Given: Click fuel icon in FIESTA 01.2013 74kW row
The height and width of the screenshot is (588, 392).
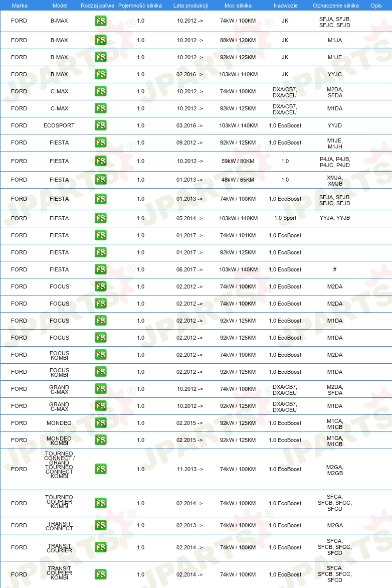Looking at the screenshot, I should (x=100, y=199).
